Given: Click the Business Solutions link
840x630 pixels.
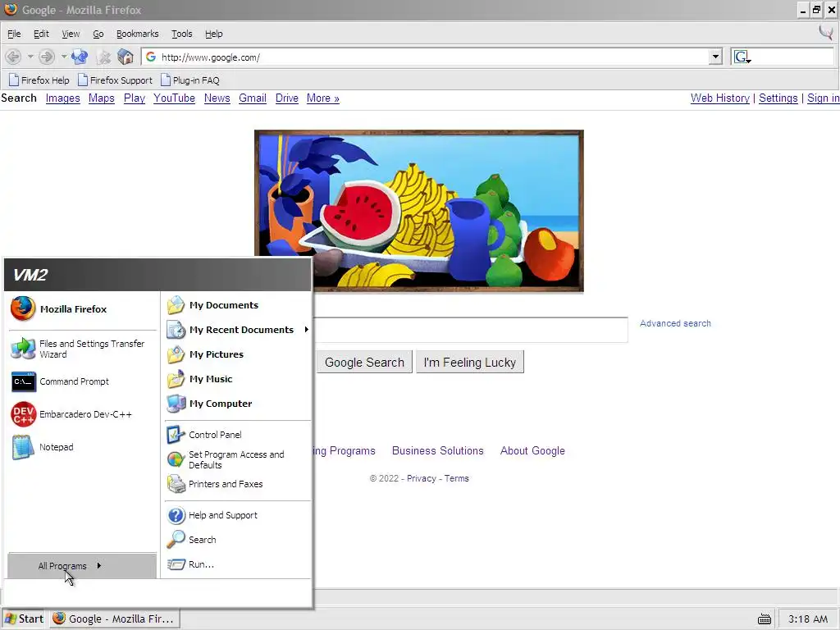Looking at the screenshot, I should [438, 450].
